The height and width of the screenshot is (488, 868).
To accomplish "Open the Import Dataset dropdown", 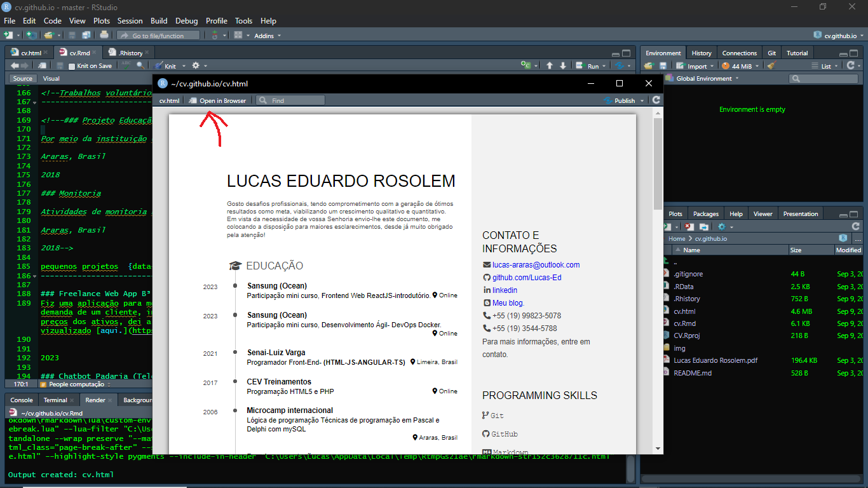I will pos(695,66).
